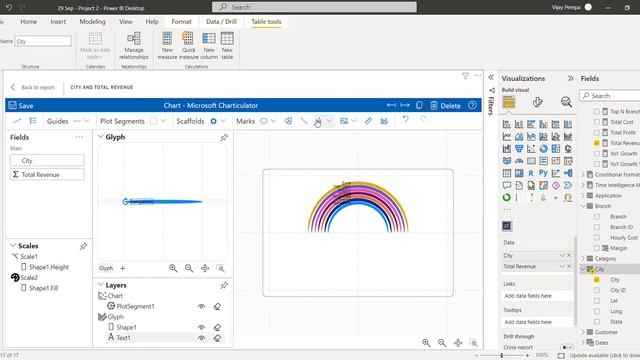Open Manage relationships
Viewport: 640px width, 360px height.
[134, 46]
